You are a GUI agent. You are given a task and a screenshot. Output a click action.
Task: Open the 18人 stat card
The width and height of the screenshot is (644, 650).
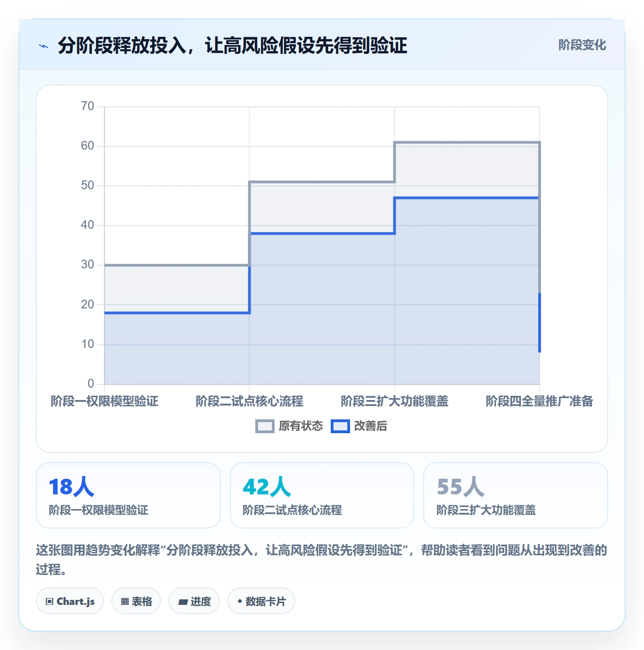[x=128, y=495]
